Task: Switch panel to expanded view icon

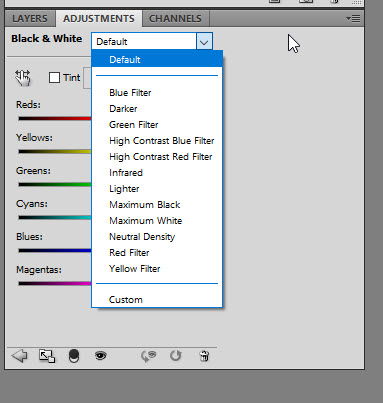Action: [x=47, y=356]
